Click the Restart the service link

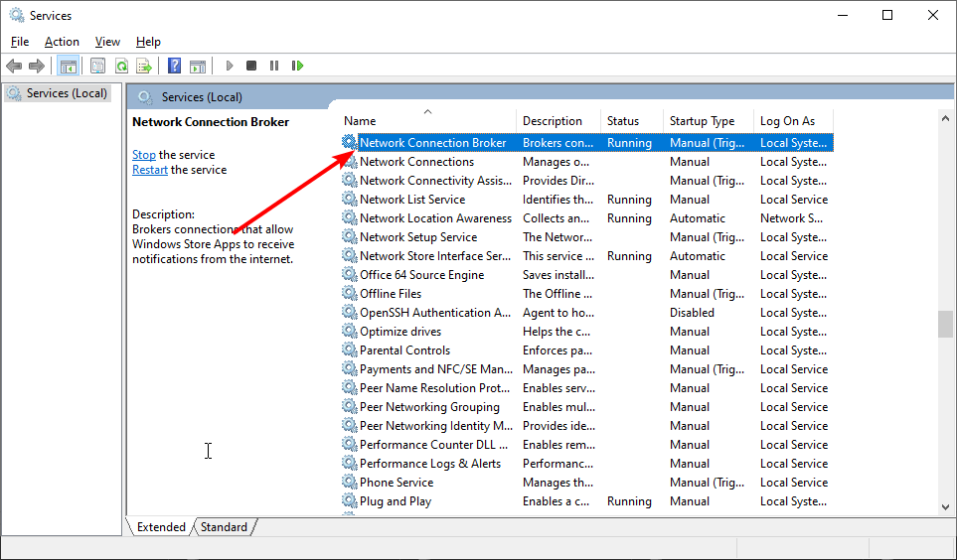(x=150, y=170)
